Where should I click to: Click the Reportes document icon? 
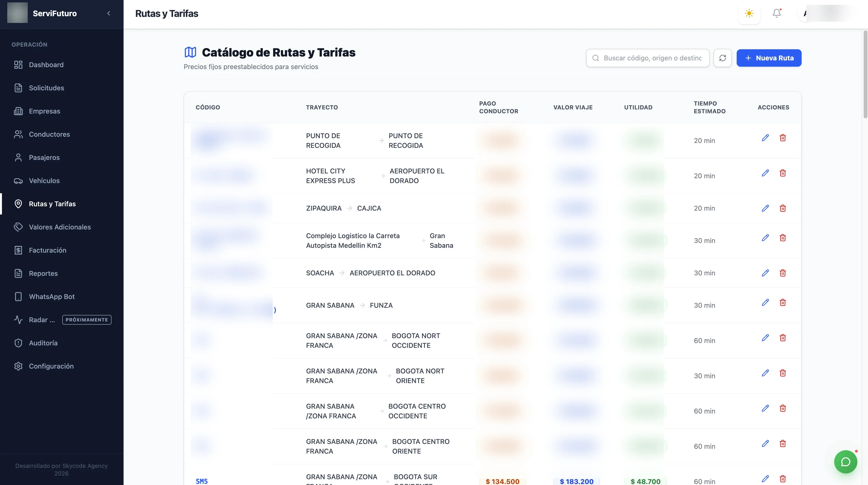[x=18, y=273]
